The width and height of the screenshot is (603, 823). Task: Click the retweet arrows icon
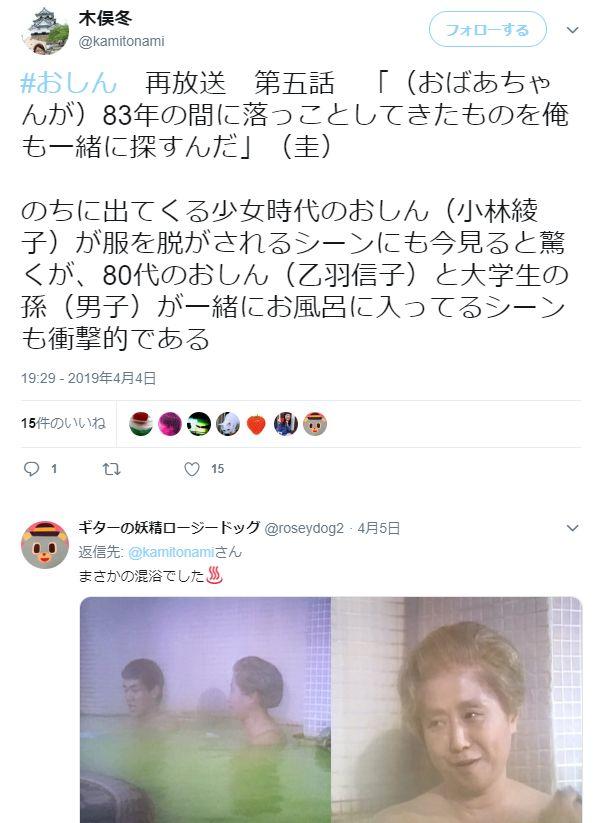pyautogui.click(x=111, y=469)
